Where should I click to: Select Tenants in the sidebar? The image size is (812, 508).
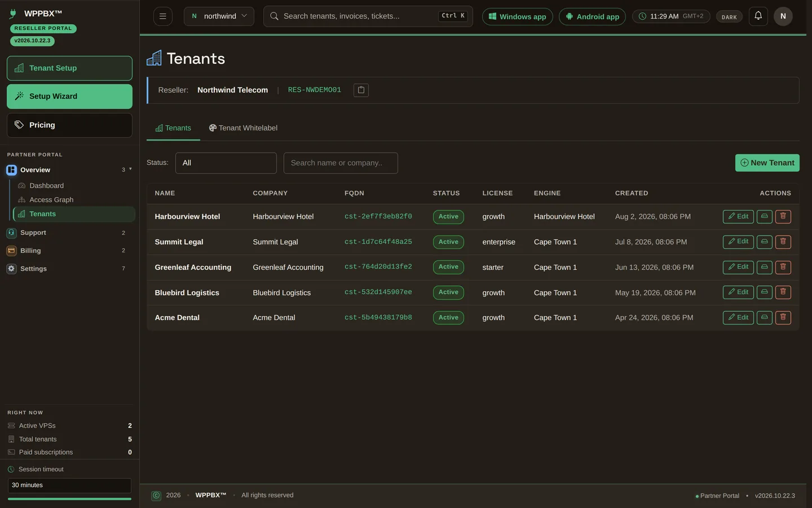[74, 214]
